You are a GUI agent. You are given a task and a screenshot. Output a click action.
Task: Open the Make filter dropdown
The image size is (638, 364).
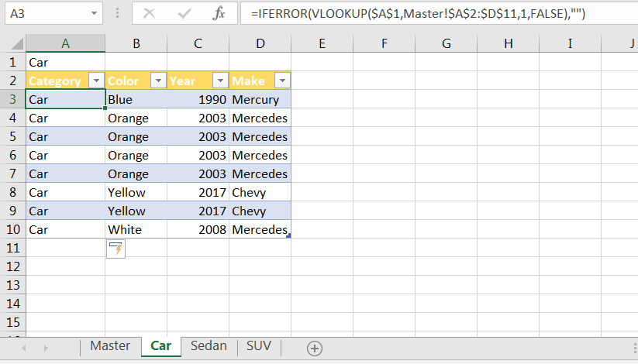tap(282, 81)
